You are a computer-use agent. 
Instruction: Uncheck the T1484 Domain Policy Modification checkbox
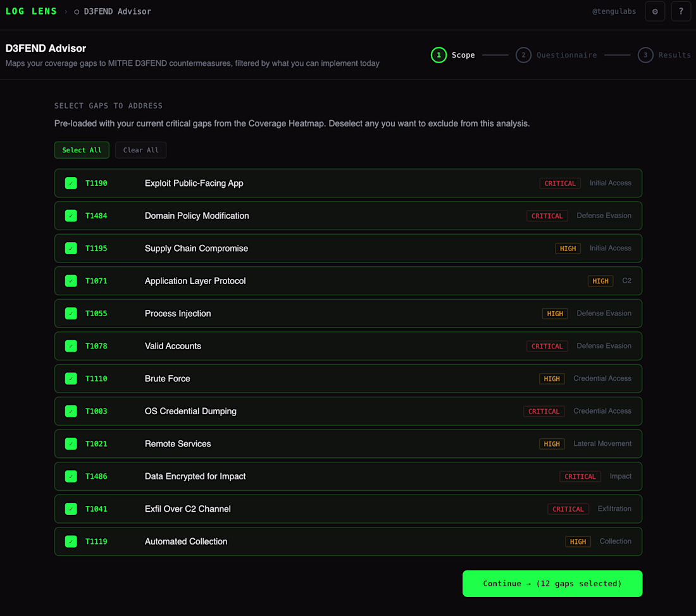[x=71, y=216]
